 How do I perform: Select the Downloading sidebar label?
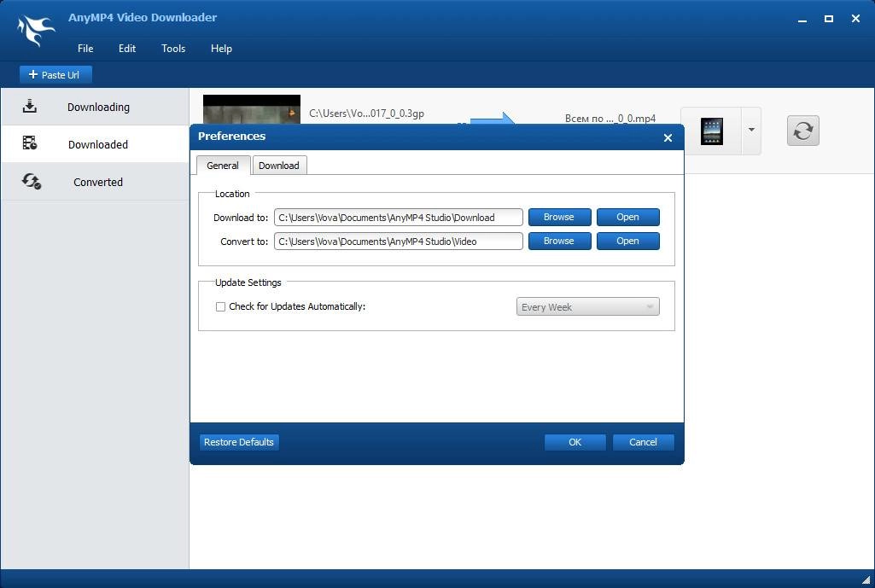coord(98,107)
